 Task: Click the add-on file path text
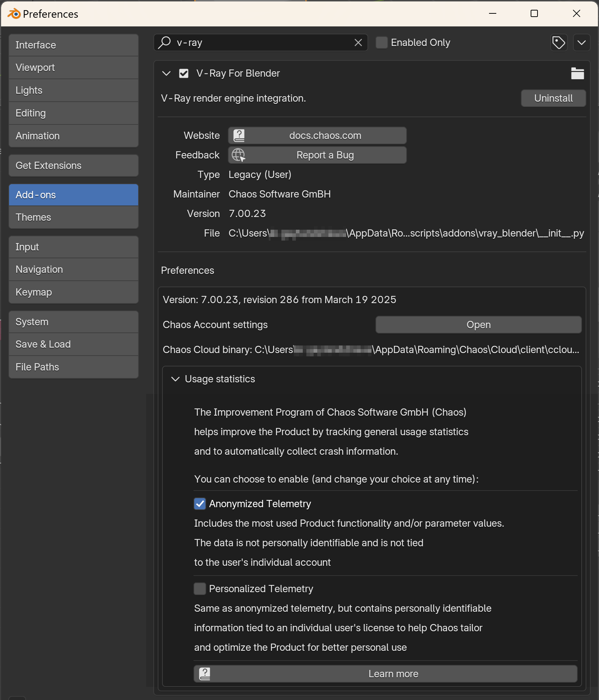point(406,233)
